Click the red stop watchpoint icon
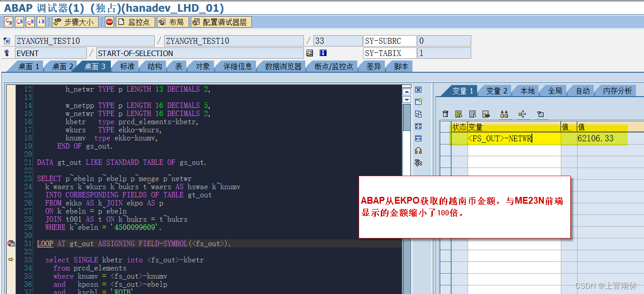The image size is (644, 294). 109,21
